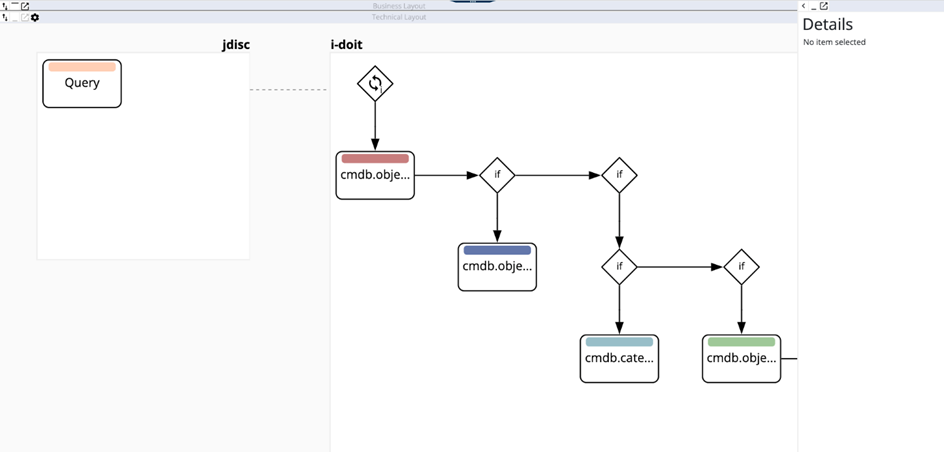
Task: Open Technical Layout settings gear
Action: click(35, 18)
